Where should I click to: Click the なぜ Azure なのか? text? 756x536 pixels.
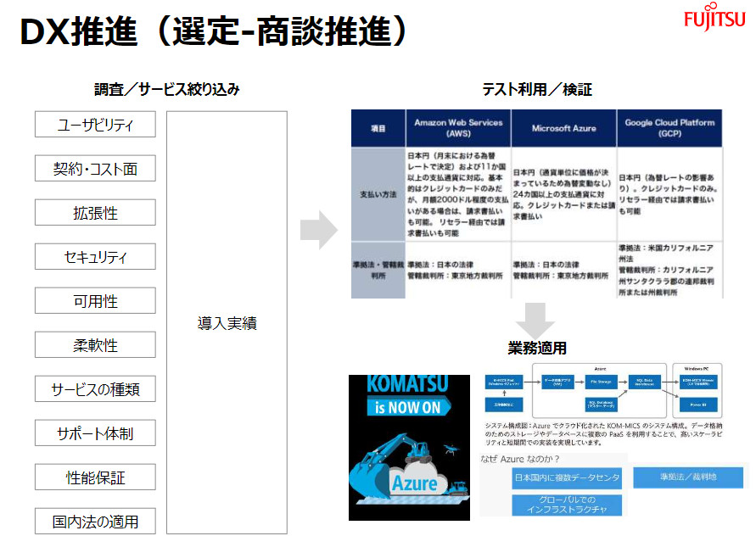pyautogui.click(x=520, y=459)
